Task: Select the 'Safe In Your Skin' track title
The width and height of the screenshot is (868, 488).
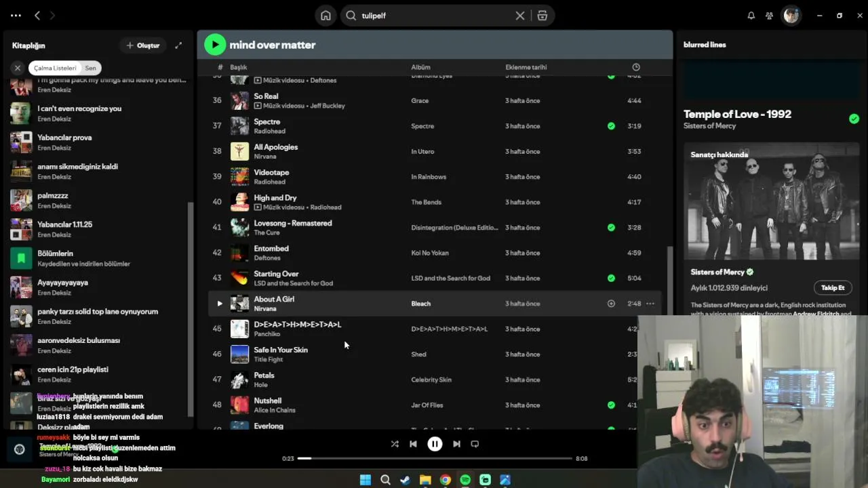Action: (281, 350)
